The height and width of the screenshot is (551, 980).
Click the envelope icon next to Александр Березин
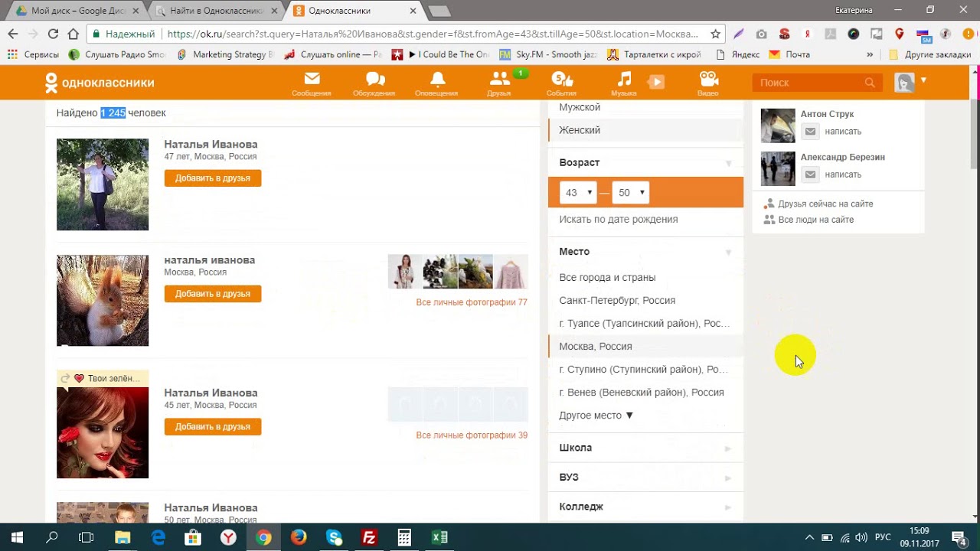pyautogui.click(x=810, y=174)
